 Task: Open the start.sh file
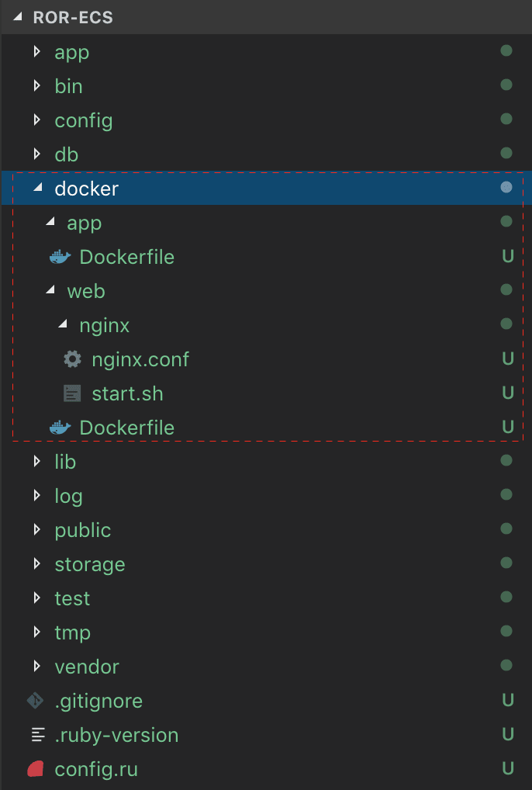point(127,394)
